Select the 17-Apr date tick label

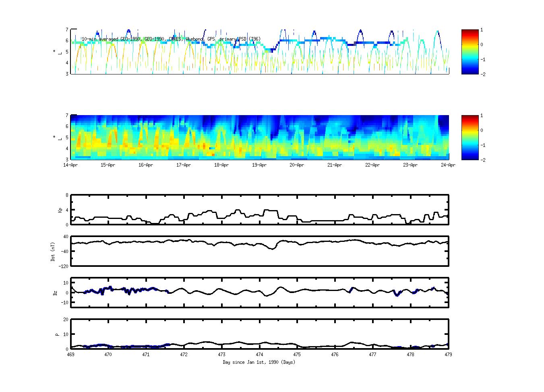pyautogui.click(x=184, y=165)
